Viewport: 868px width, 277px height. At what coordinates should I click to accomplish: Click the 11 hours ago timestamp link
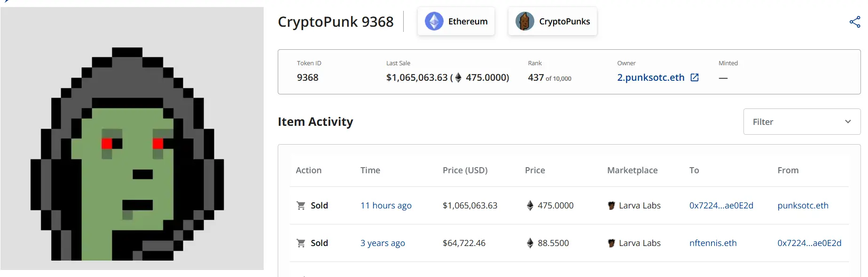(x=386, y=205)
